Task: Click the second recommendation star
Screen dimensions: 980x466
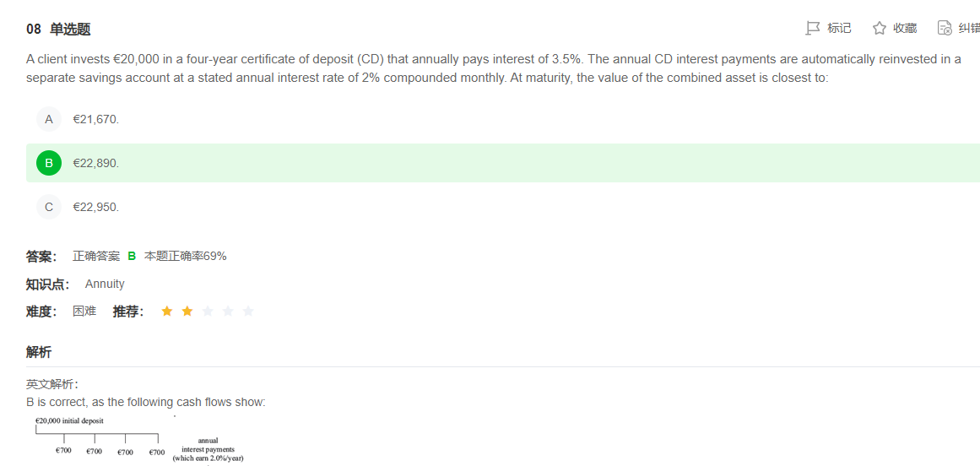Action: point(187,311)
